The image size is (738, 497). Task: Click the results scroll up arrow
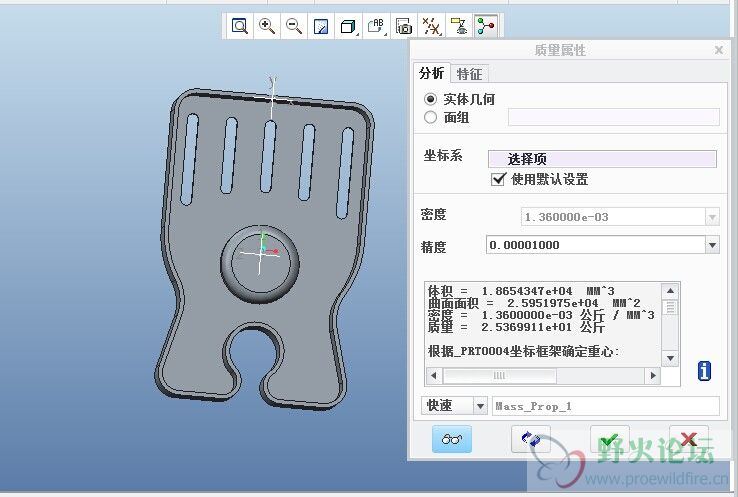[671, 291]
